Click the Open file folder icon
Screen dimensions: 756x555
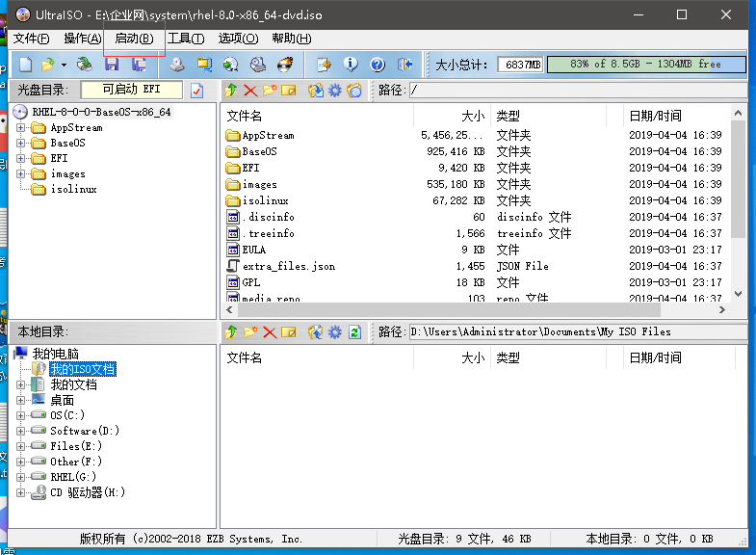[x=48, y=65]
